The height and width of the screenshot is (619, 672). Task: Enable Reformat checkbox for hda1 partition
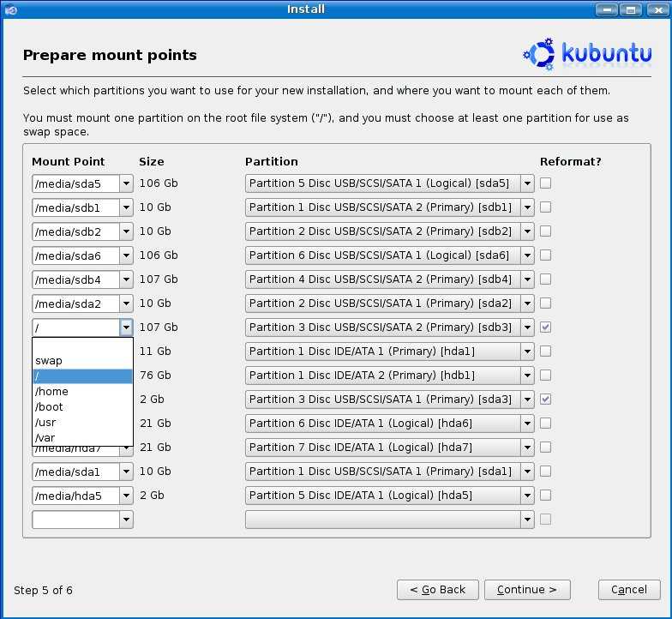pyautogui.click(x=546, y=351)
